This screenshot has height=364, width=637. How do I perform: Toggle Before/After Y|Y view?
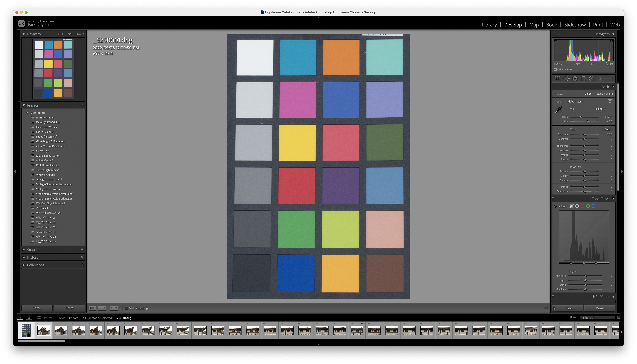point(114,308)
